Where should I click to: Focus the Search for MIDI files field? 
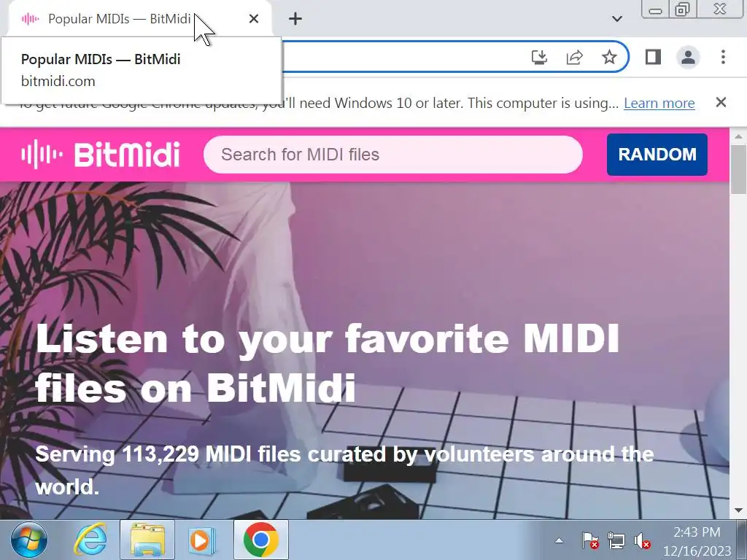click(392, 155)
